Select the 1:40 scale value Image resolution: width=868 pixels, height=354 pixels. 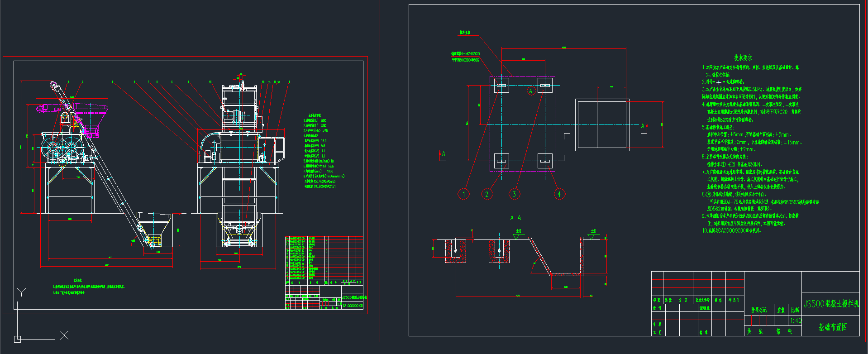(x=795, y=321)
